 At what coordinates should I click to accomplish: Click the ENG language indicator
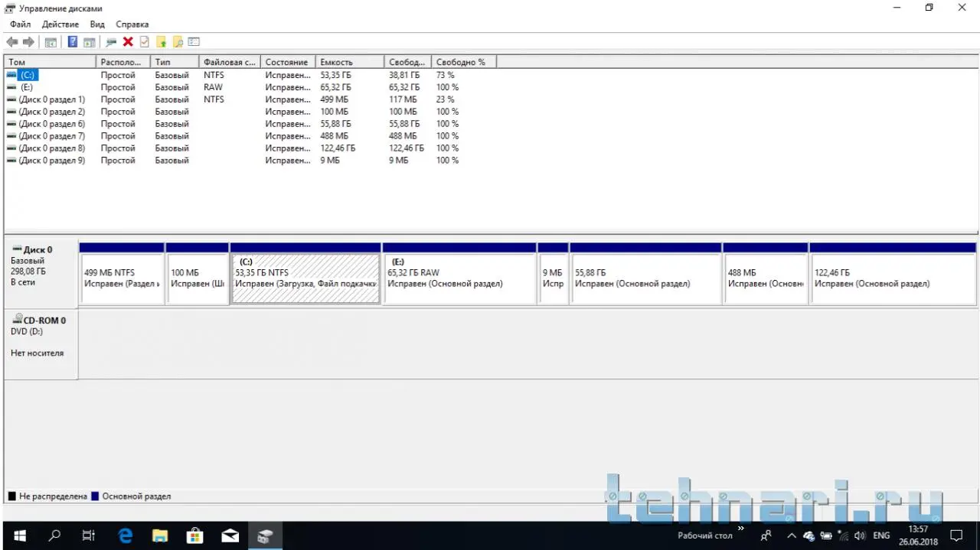tap(881, 535)
